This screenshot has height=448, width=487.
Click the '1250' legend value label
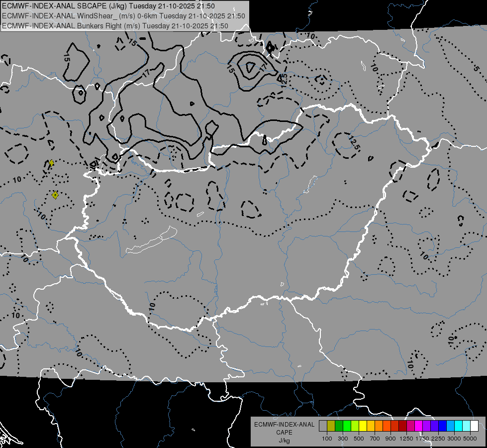(406, 439)
